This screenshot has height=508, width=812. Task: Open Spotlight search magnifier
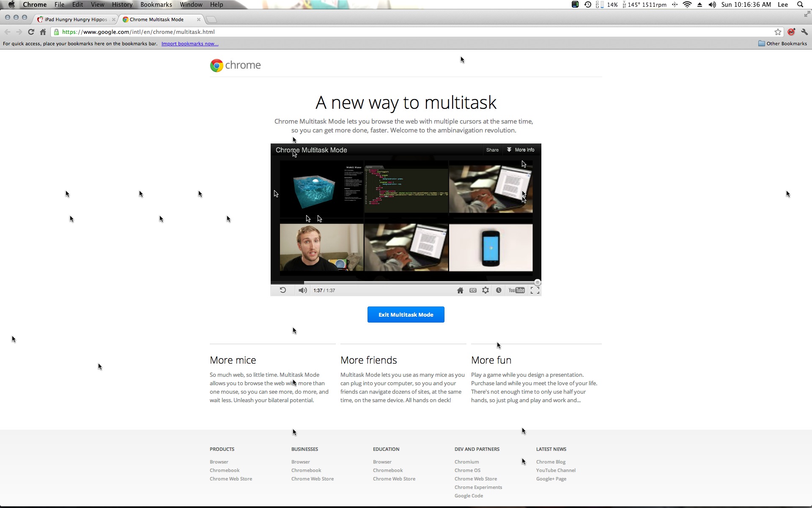pos(800,5)
